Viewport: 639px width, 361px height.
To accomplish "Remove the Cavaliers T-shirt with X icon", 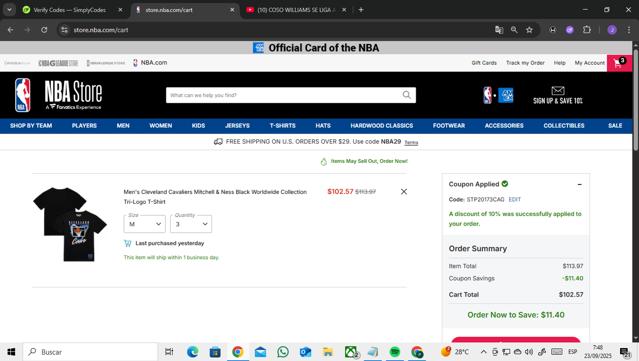I will [x=403, y=192].
